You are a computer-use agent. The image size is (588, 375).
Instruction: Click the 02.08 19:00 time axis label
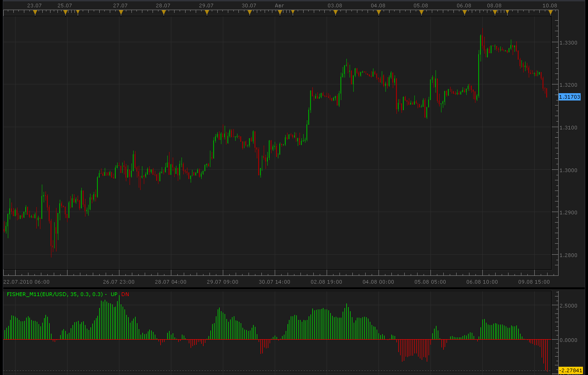(327, 282)
